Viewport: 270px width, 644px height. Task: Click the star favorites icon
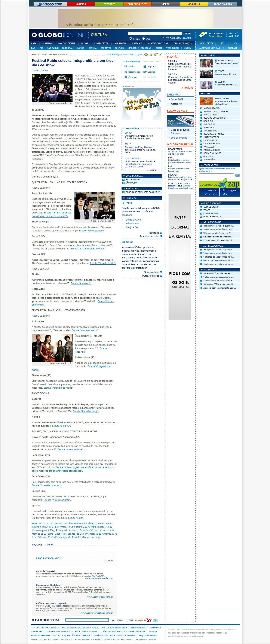pos(151,54)
